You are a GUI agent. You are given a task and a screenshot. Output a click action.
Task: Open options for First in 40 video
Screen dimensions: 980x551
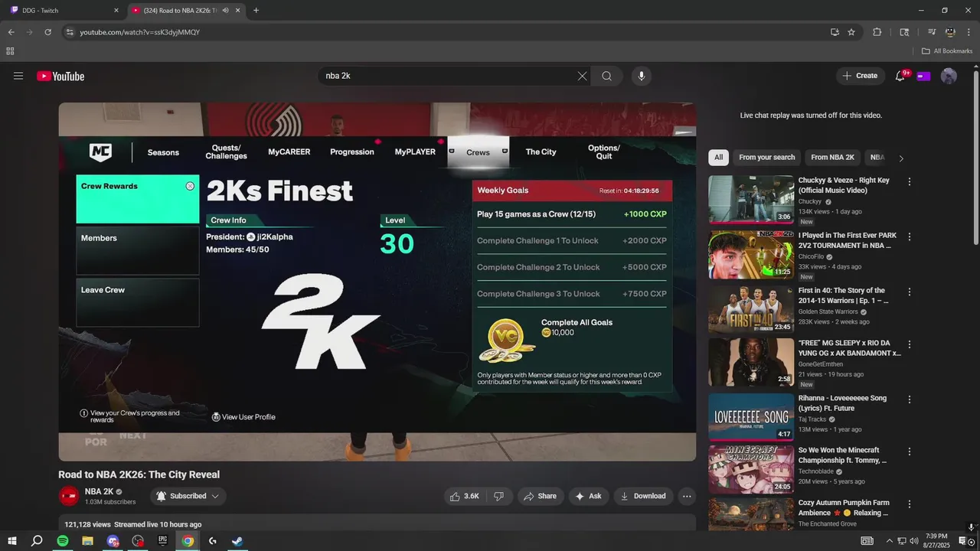click(910, 292)
